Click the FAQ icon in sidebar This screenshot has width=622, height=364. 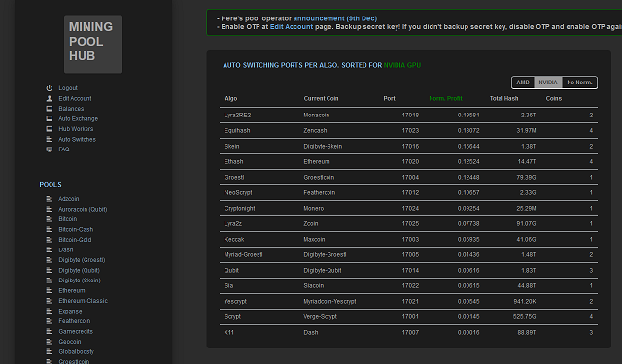50,149
